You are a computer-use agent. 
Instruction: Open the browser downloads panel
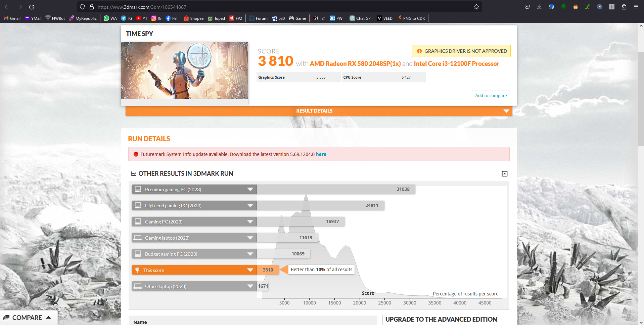tap(539, 7)
